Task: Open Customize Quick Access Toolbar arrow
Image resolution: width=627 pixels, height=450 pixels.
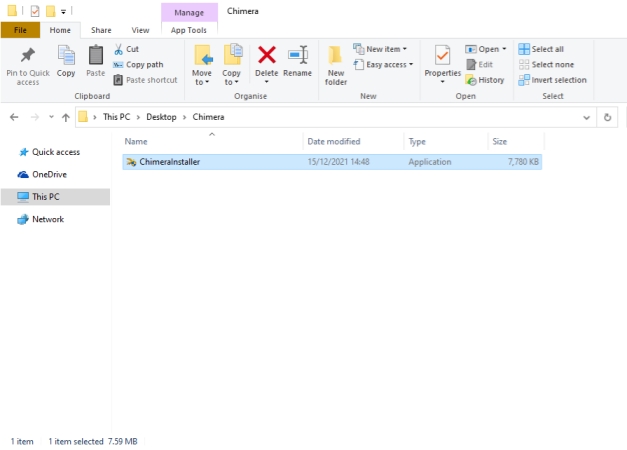Action: 63,12
